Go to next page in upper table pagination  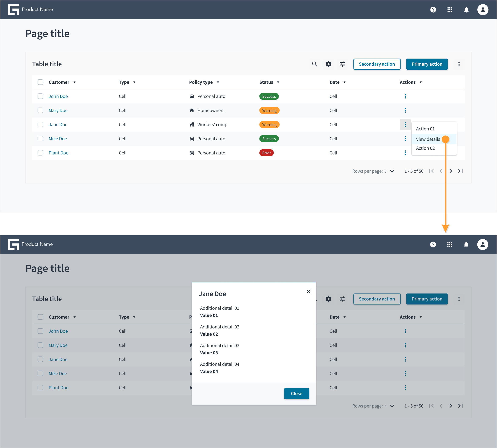[x=450, y=171]
